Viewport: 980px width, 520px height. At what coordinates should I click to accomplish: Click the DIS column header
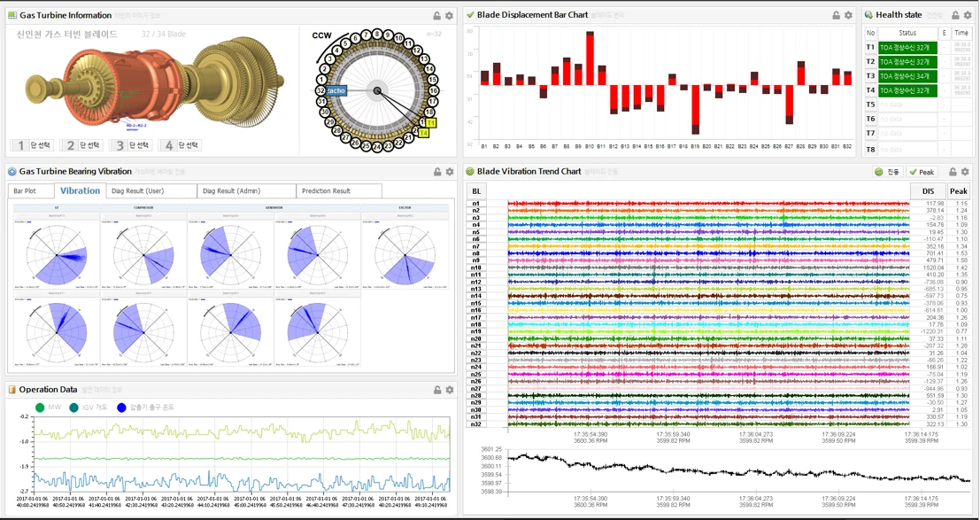pyautogui.click(x=928, y=191)
